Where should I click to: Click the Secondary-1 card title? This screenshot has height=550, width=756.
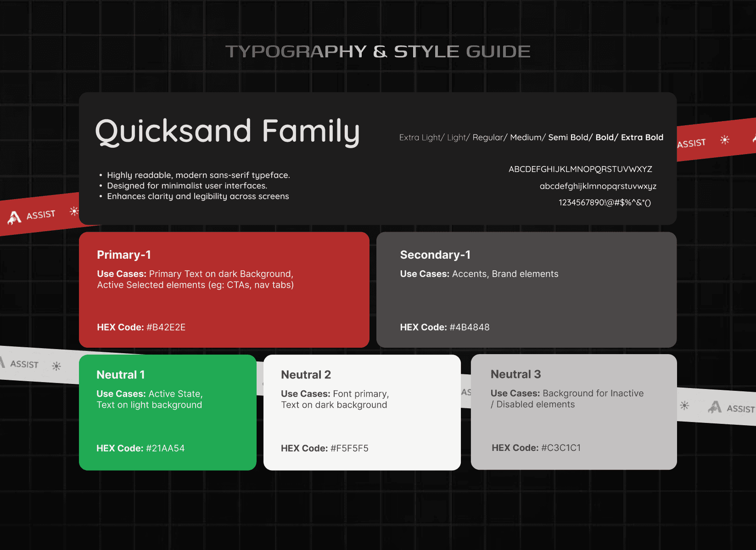435,255
